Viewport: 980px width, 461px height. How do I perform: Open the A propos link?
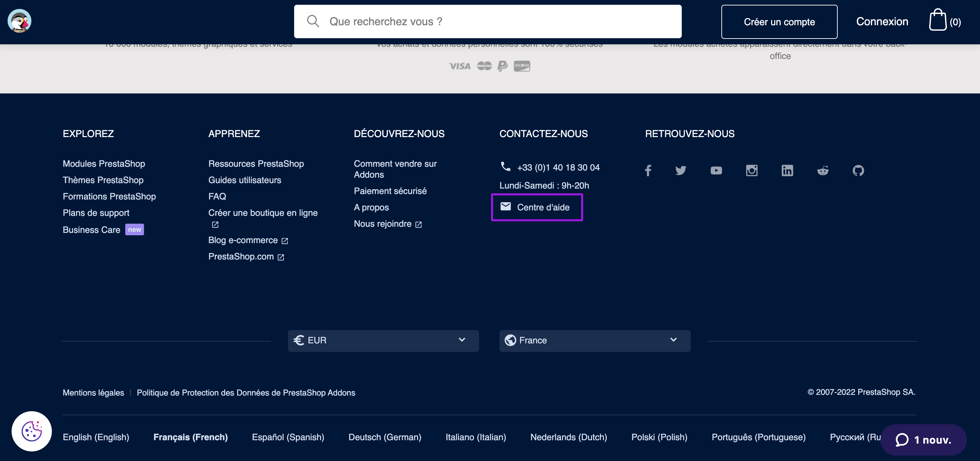click(x=371, y=208)
